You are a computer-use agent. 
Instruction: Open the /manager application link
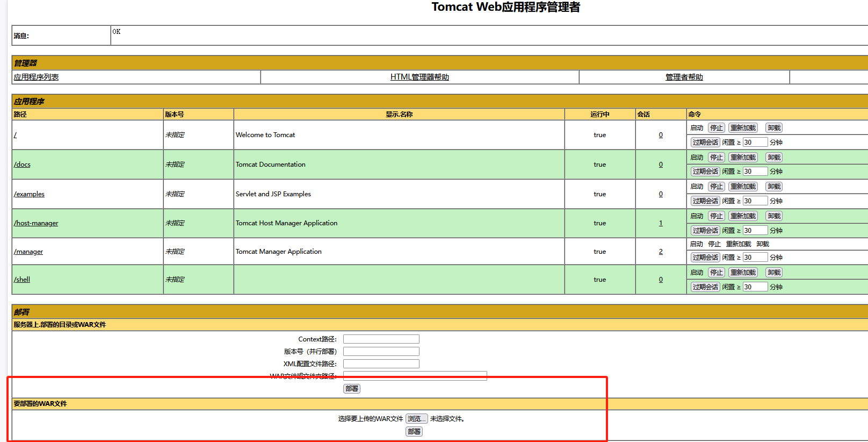(28, 252)
